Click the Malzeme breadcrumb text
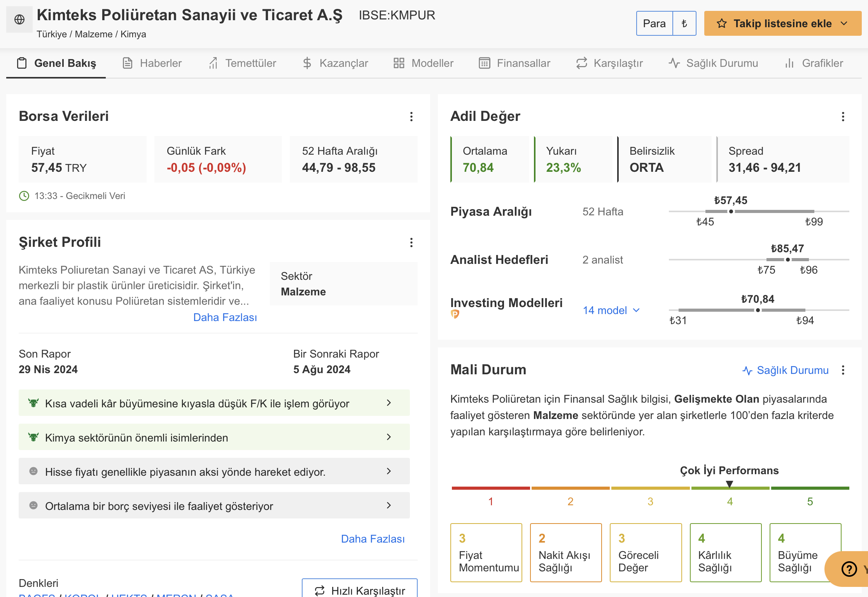 point(94,34)
